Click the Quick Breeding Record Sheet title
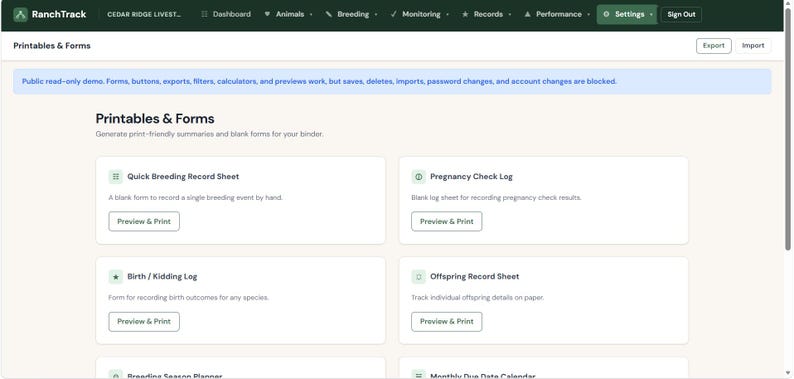Viewport: 794px width, 379px height. click(183, 177)
